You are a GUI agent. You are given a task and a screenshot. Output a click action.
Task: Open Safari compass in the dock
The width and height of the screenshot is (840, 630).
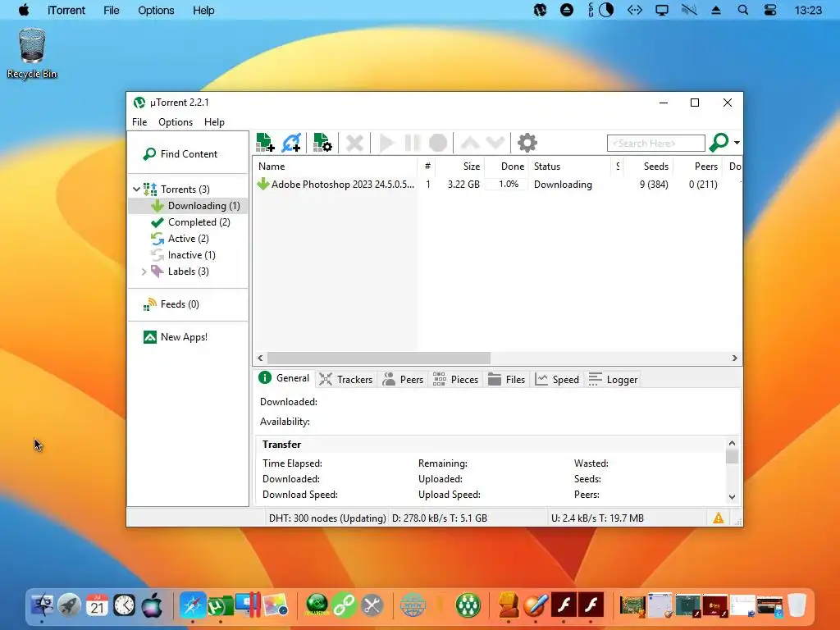tap(193, 605)
